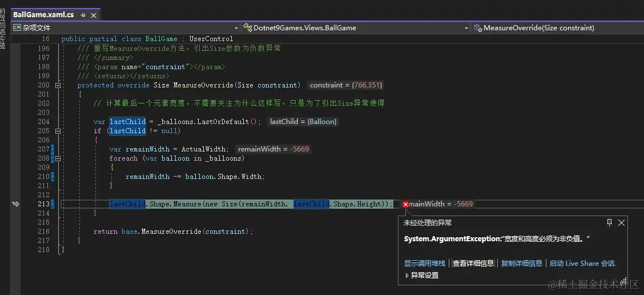Click the constraint = {766,351} data tip
This screenshot has width=644, height=295.
346,85
